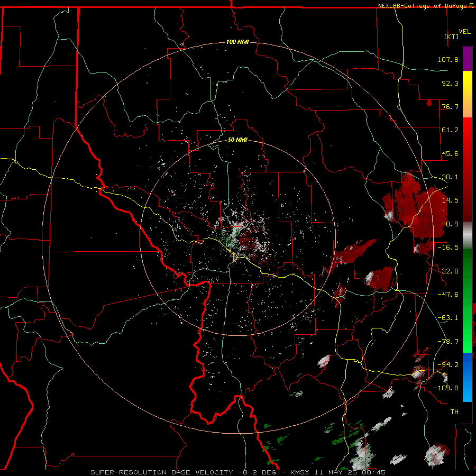This screenshot has height=476, width=476.
Task: Select the 76.7 scale value
Action: (450, 106)
